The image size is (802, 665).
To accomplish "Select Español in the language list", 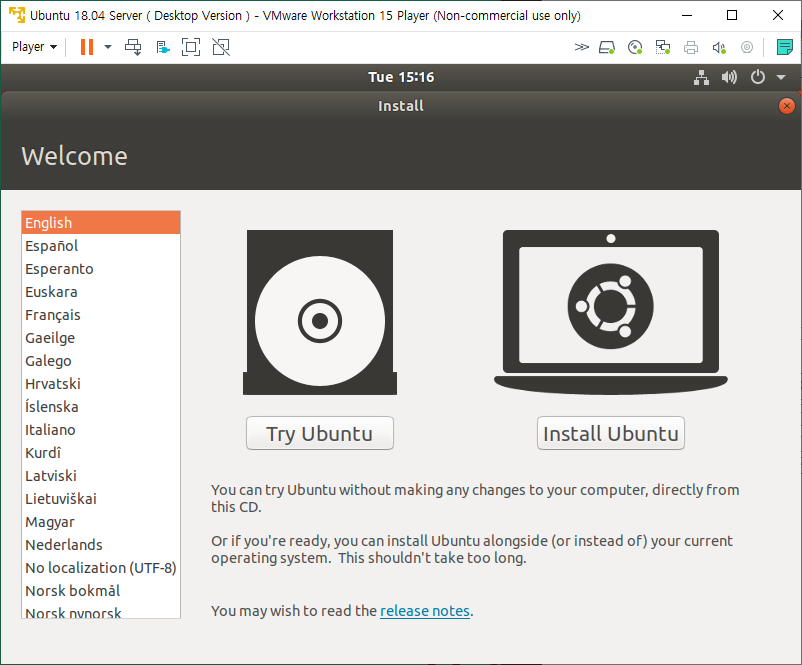I will click(x=101, y=246).
